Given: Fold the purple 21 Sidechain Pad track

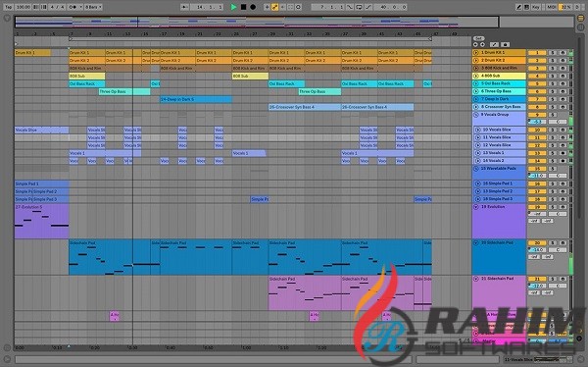Looking at the screenshot, I should (476, 279).
